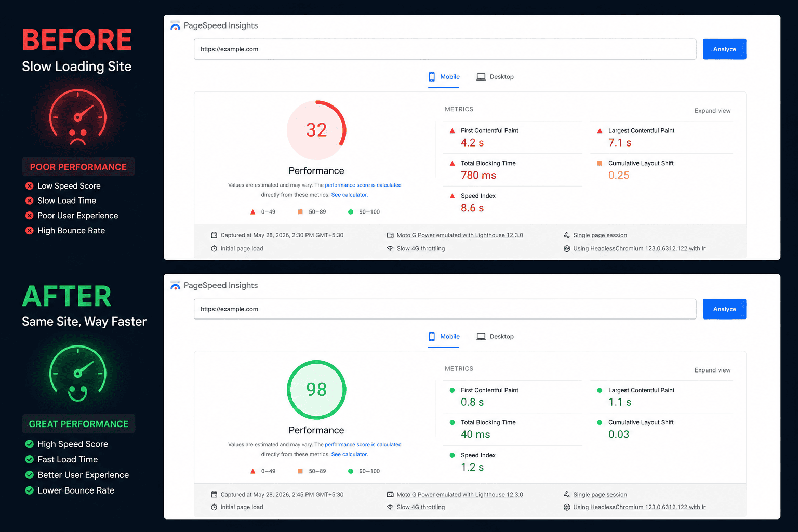Click the red X icon beside High Bounce Rate
This screenshot has height=532, width=798.
30,231
